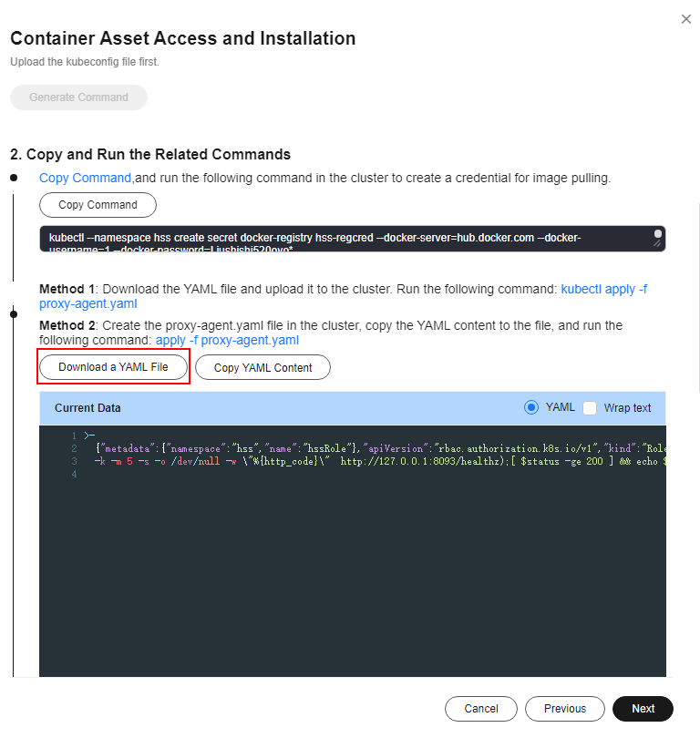Proceed with the Next button
700x738 pixels.
pyautogui.click(x=643, y=708)
